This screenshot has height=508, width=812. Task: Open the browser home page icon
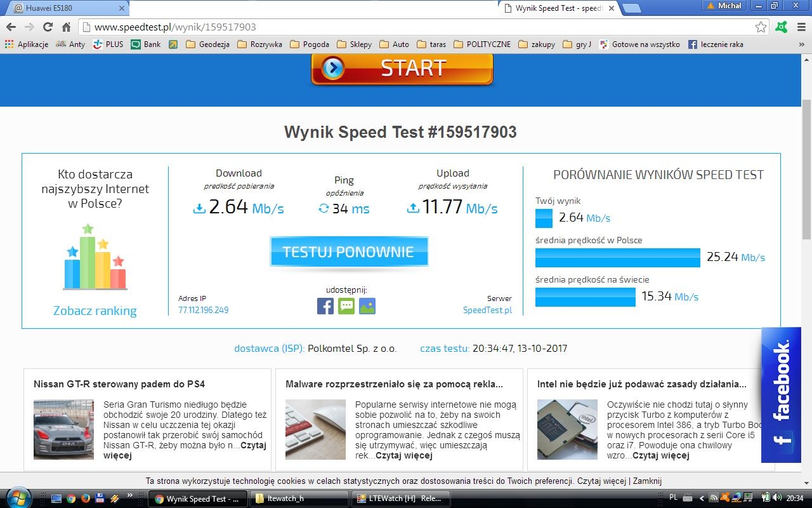click(x=66, y=27)
